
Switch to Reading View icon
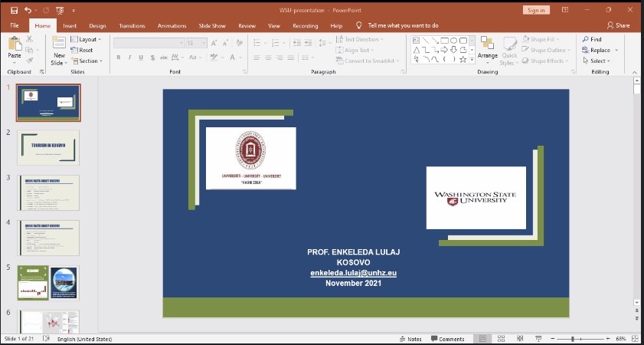point(520,339)
